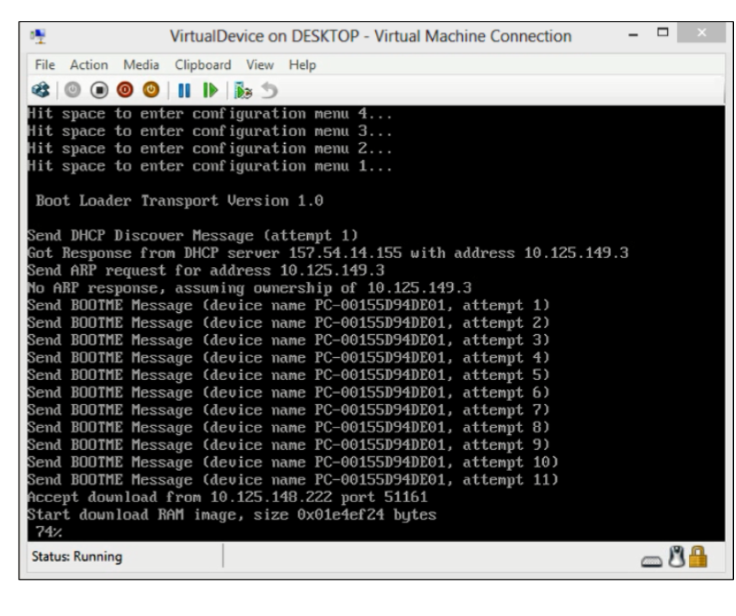Open the View menu
The width and height of the screenshot is (736, 616).
[x=260, y=65]
